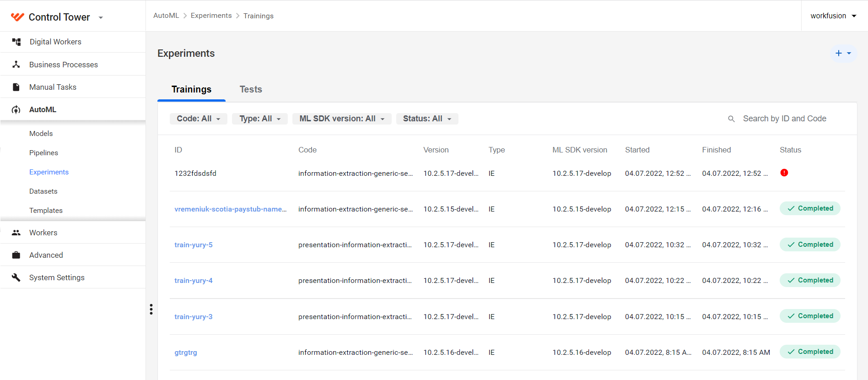Click the 1232fdsdsfd ID cell
Viewport: 868px width, 380px height.
(195, 174)
